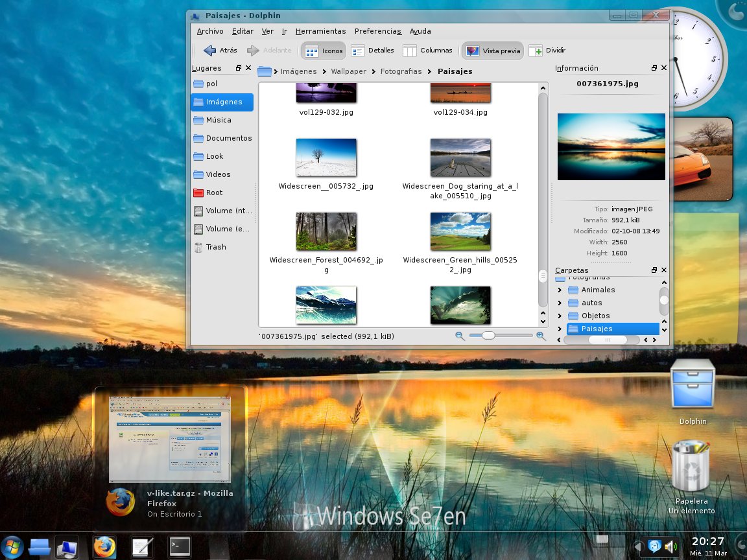Switch to Detalles view mode

[373, 51]
